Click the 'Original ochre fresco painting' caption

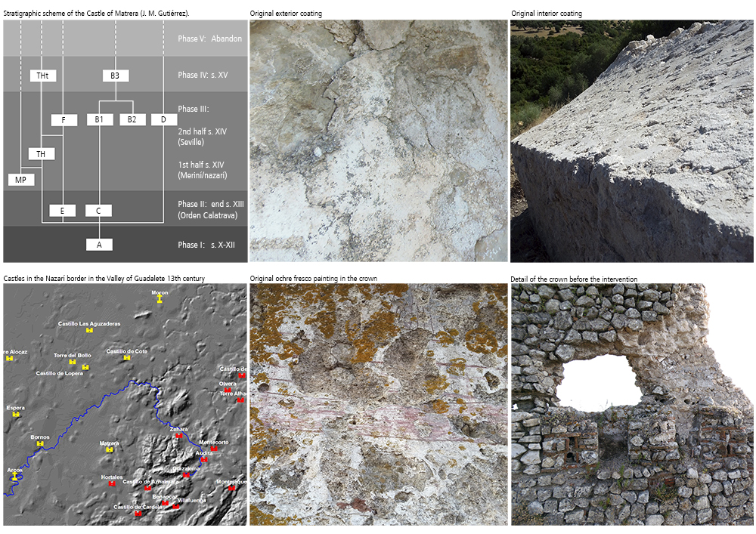(314, 278)
